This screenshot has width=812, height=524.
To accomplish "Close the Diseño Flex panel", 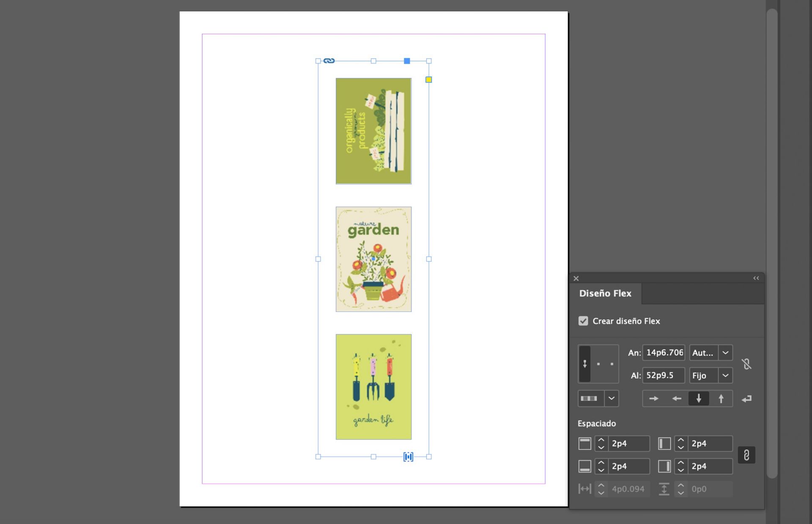I will click(x=576, y=278).
